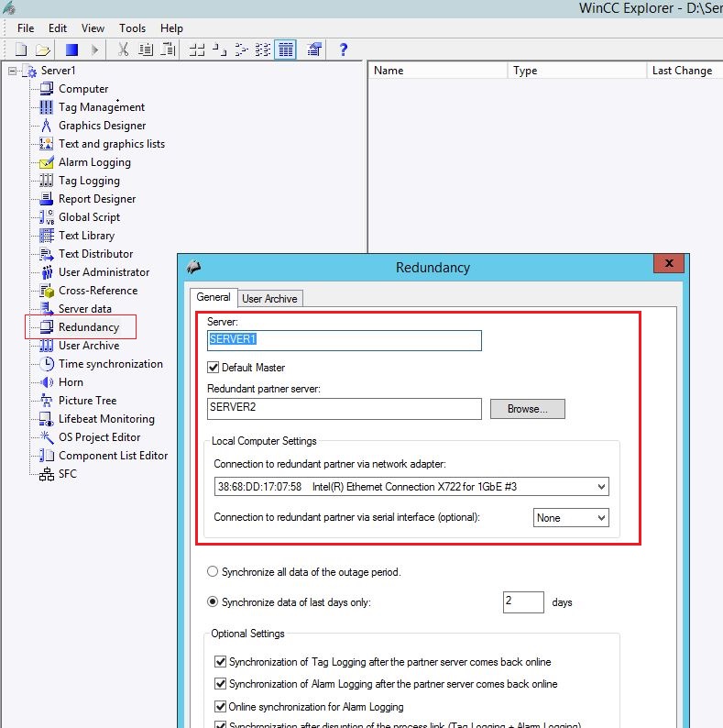Viewport: 723px width, 728px height.
Task: Select Text and graphics lists tree item
Action: pos(112,144)
